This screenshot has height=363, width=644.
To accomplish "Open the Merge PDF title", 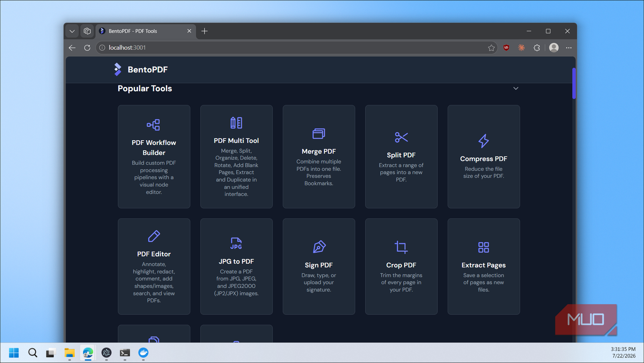I will 319,151.
